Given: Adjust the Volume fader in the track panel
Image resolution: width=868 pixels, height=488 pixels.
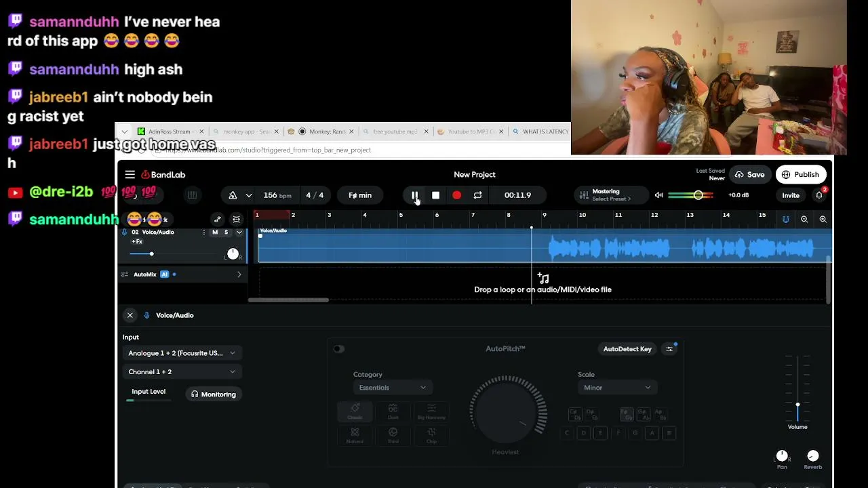Looking at the screenshot, I should tap(797, 405).
